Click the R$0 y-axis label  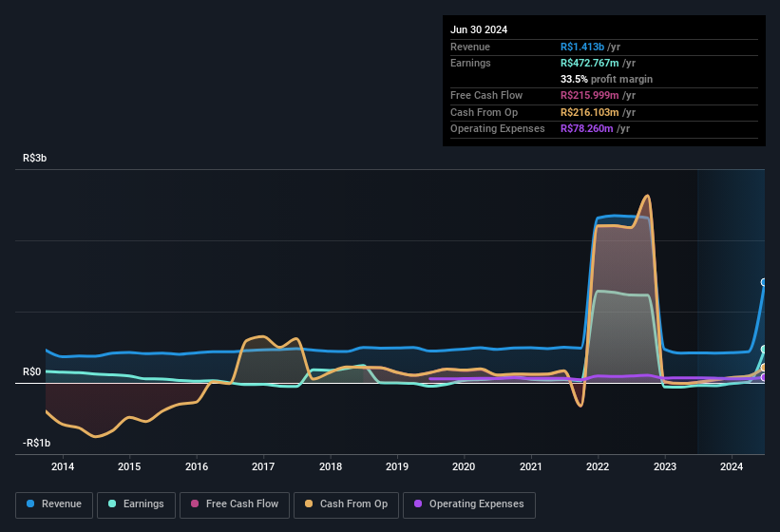(32, 371)
